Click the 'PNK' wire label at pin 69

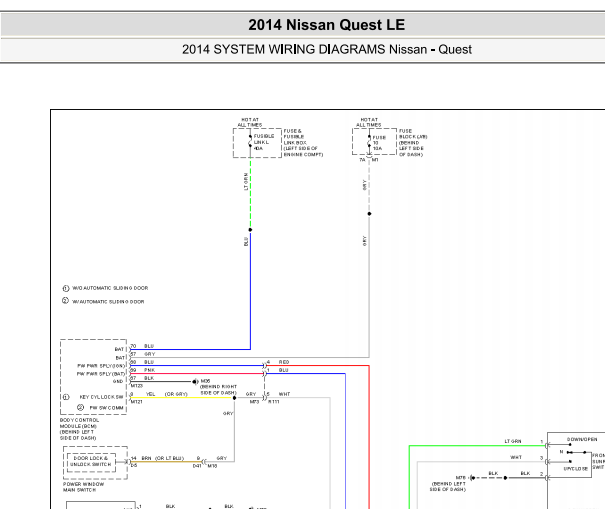149,370
